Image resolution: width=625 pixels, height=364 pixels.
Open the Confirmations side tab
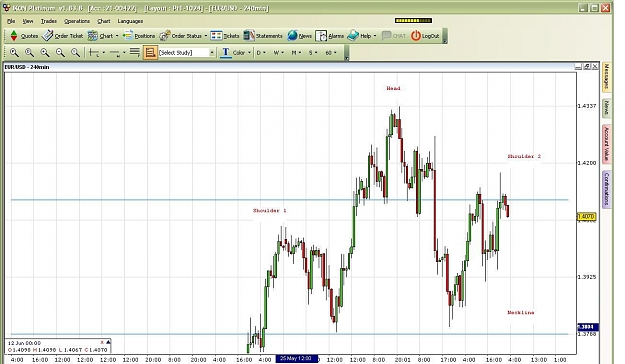606,189
